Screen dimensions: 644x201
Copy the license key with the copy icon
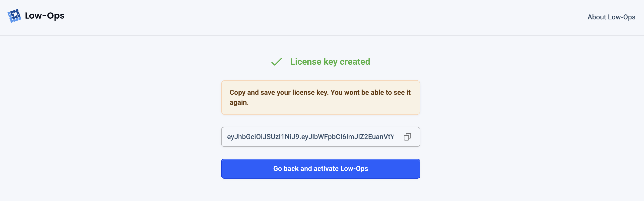click(x=407, y=137)
